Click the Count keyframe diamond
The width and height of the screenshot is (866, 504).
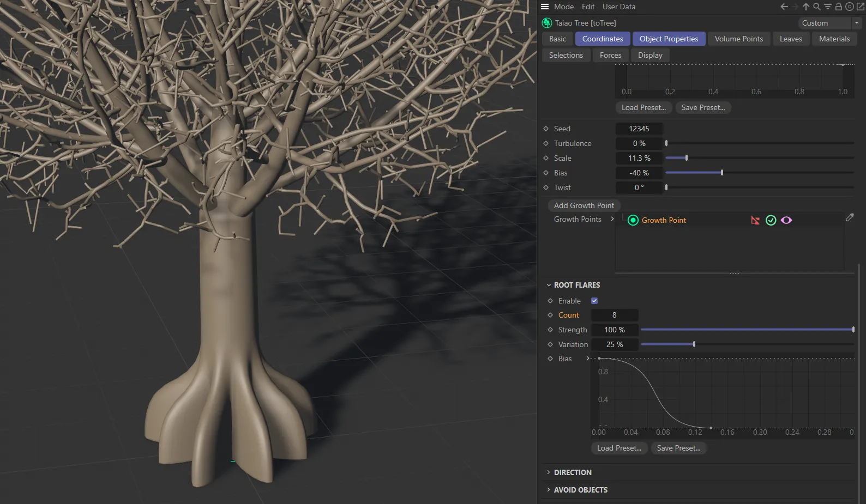click(x=550, y=315)
